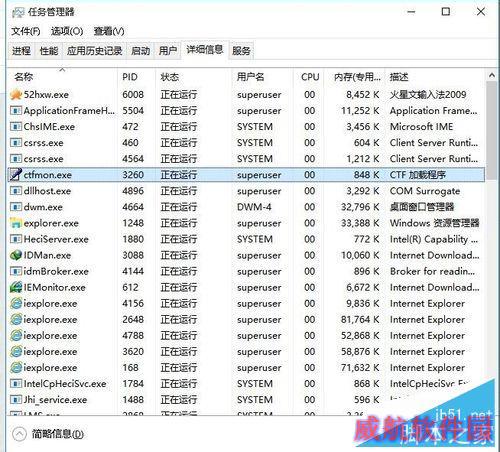This screenshot has height=452, width=500.
Task: Click the dllhost.exe process icon
Action: pyautogui.click(x=16, y=191)
